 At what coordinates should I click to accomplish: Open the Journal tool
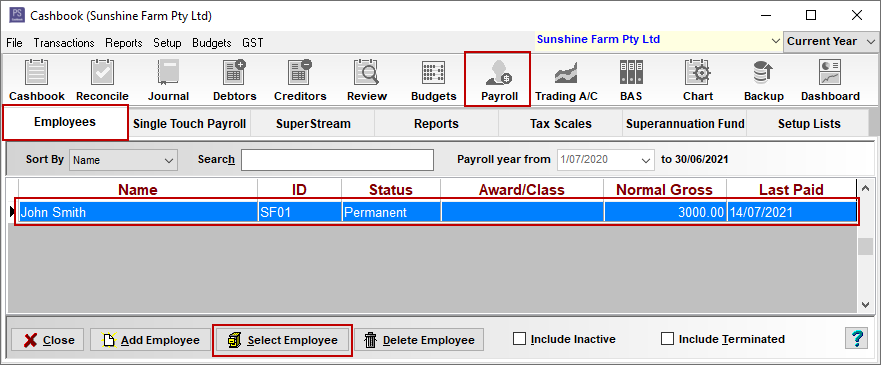click(168, 80)
